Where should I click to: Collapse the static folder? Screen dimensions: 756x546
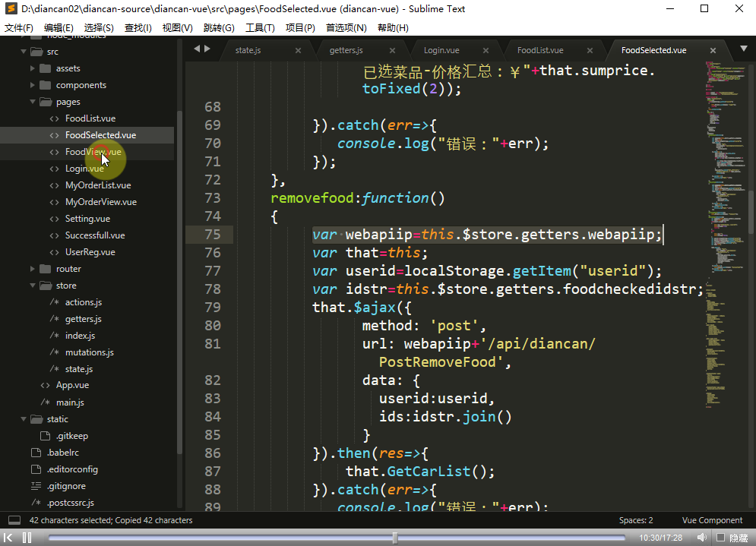[23, 419]
